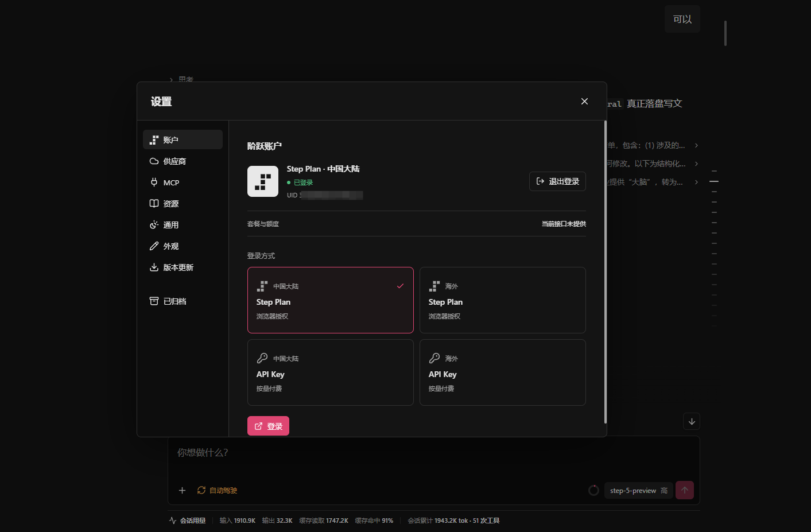Open the step-5-preview model selector
Screen dimensions: 811x532
pos(638,491)
